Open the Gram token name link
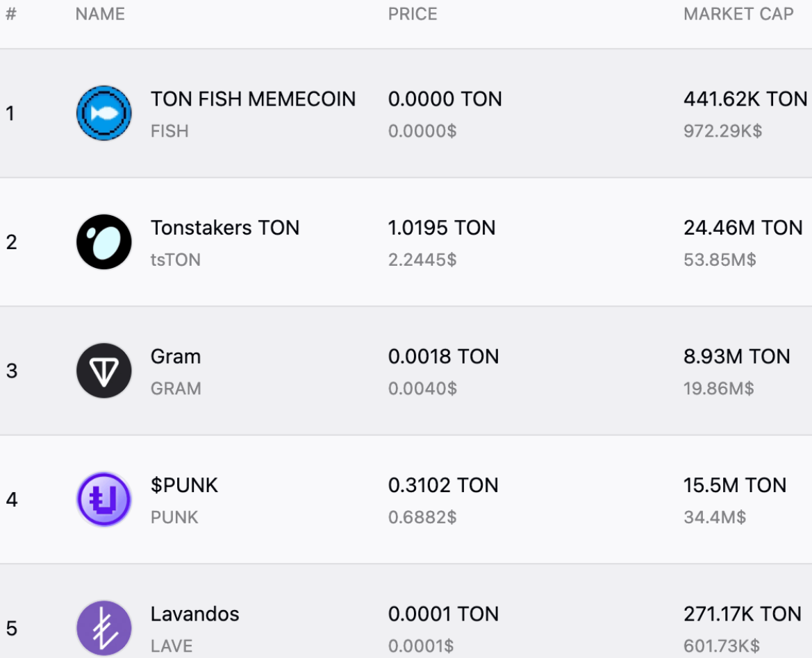The image size is (812, 658). pos(176,357)
